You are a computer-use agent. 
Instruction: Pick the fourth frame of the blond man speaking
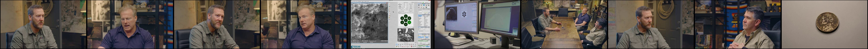[304, 24]
